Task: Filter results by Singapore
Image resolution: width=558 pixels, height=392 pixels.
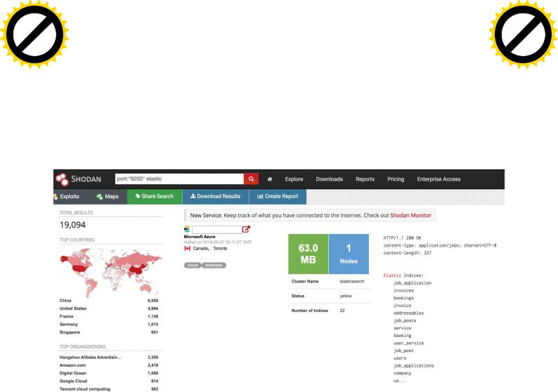Action: pyautogui.click(x=109, y=332)
